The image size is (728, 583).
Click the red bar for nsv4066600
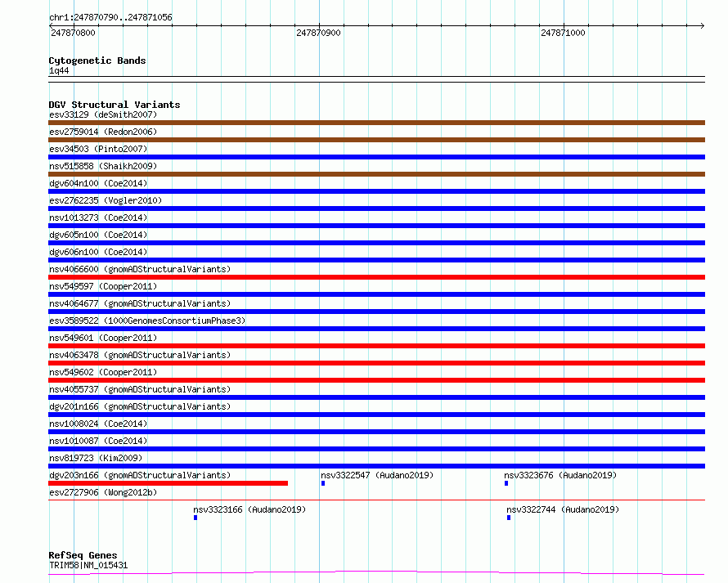click(376, 277)
